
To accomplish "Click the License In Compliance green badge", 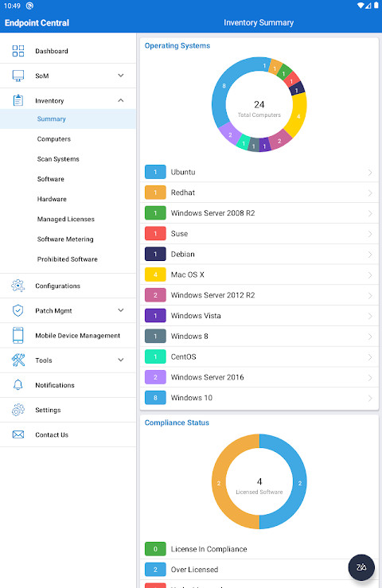I will (155, 549).
